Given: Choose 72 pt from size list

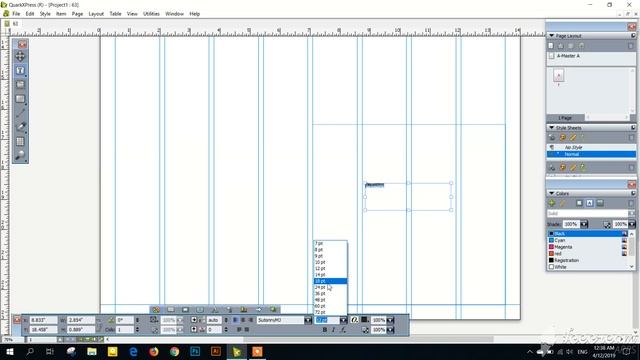Looking at the screenshot, I should tap(330, 312).
